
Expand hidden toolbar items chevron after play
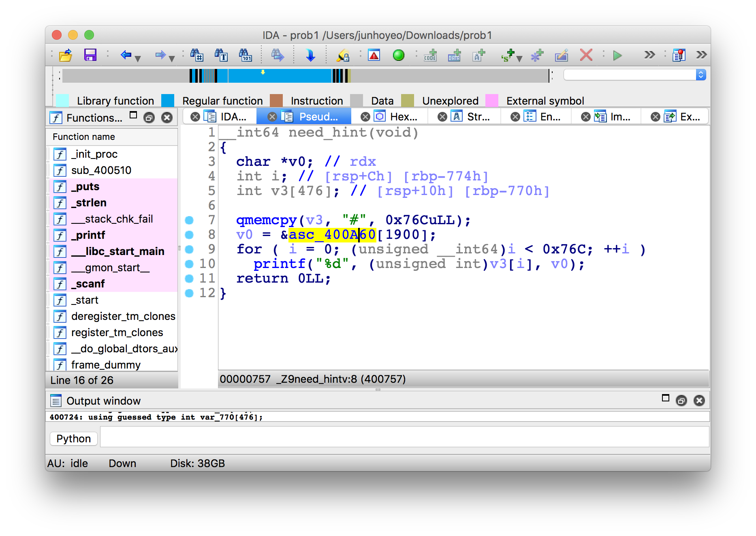click(x=649, y=55)
